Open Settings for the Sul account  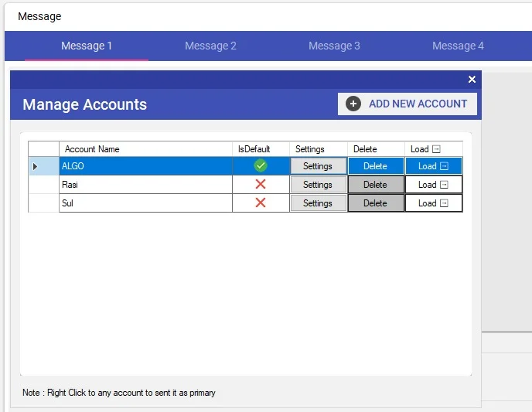click(x=318, y=203)
